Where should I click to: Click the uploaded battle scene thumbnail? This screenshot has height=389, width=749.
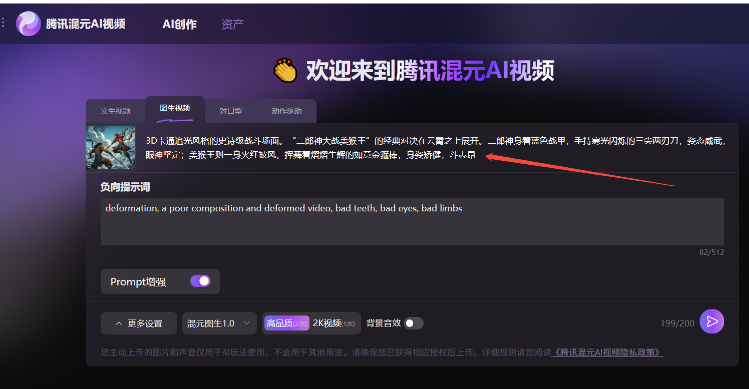point(110,148)
